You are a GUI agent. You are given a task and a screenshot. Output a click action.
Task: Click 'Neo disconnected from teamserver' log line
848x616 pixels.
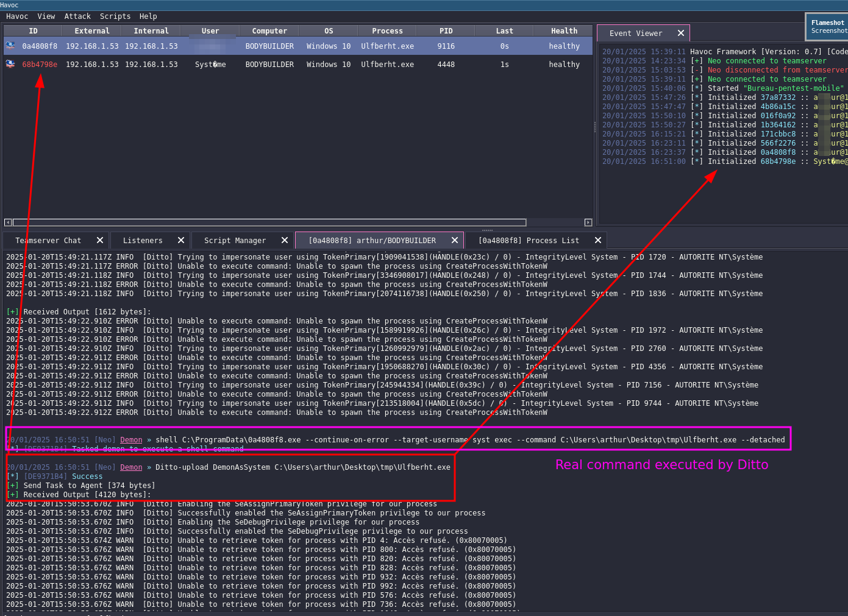725,70
